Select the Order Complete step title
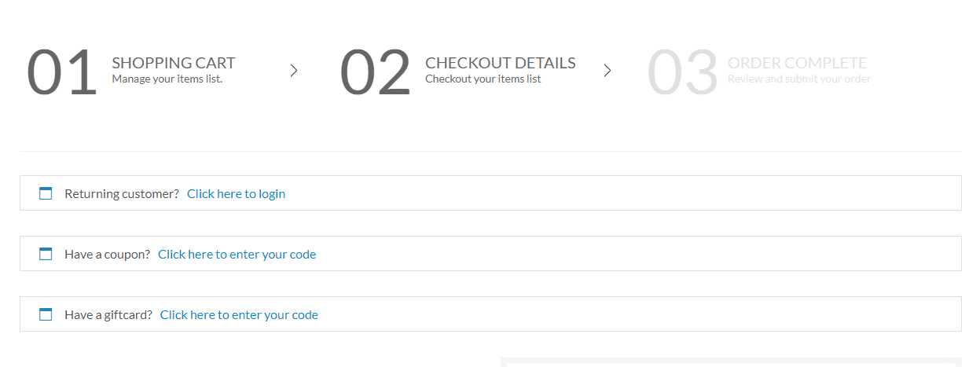 pyautogui.click(x=797, y=63)
